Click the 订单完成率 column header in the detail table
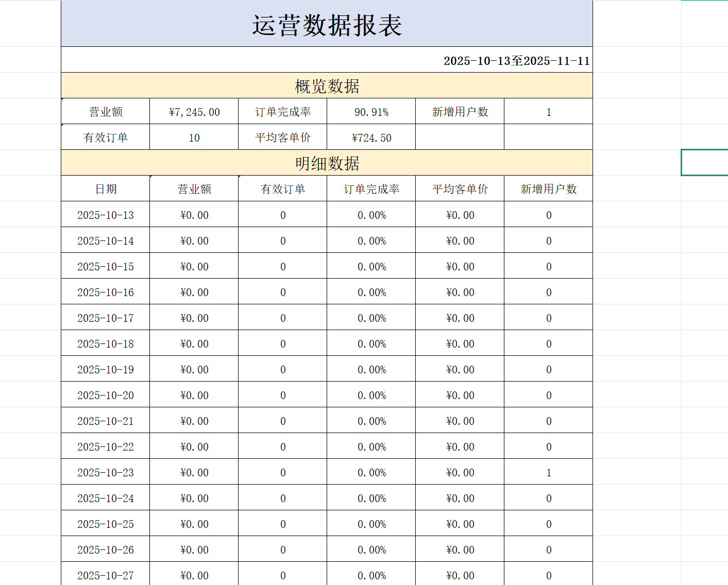The image size is (728, 585). coord(371,188)
